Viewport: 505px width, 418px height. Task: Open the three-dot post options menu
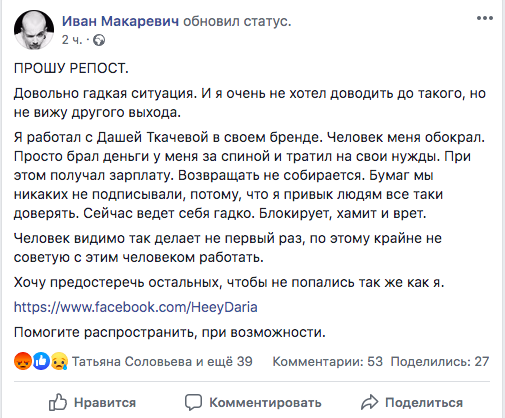(x=484, y=18)
